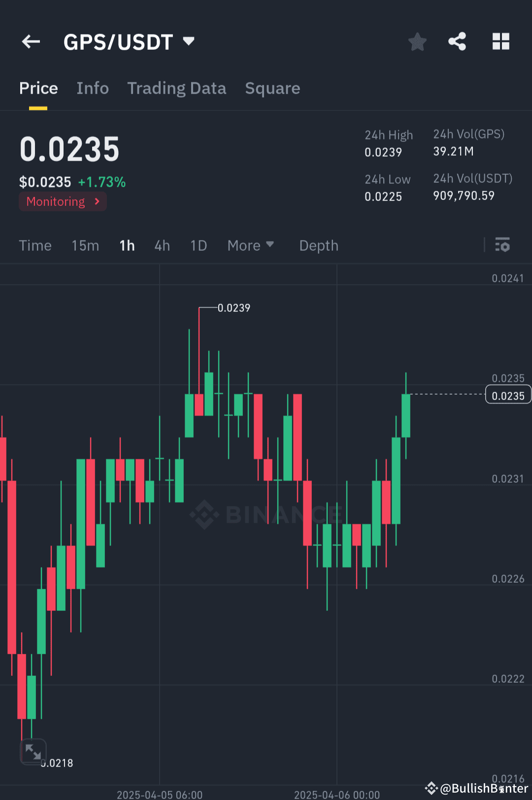Click the Info section link
Viewport: 532px width, 800px height.
point(93,88)
